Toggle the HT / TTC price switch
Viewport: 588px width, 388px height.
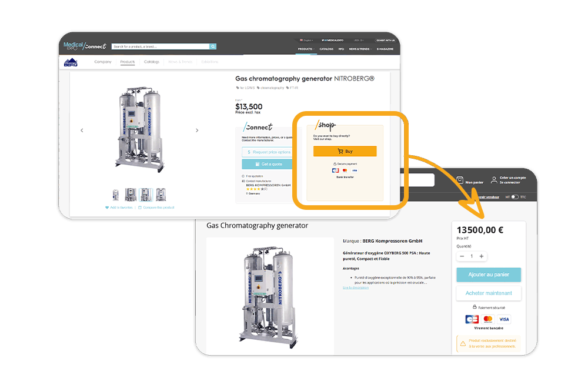tap(515, 197)
